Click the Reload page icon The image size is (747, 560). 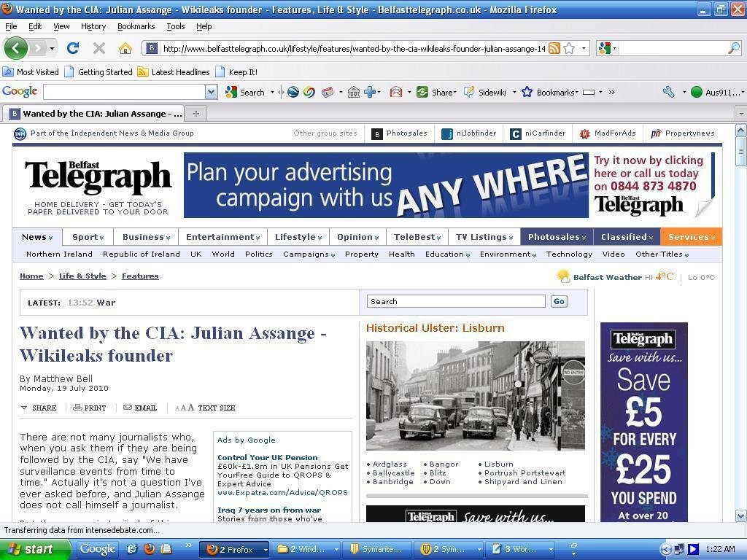(x=73, y=47)
